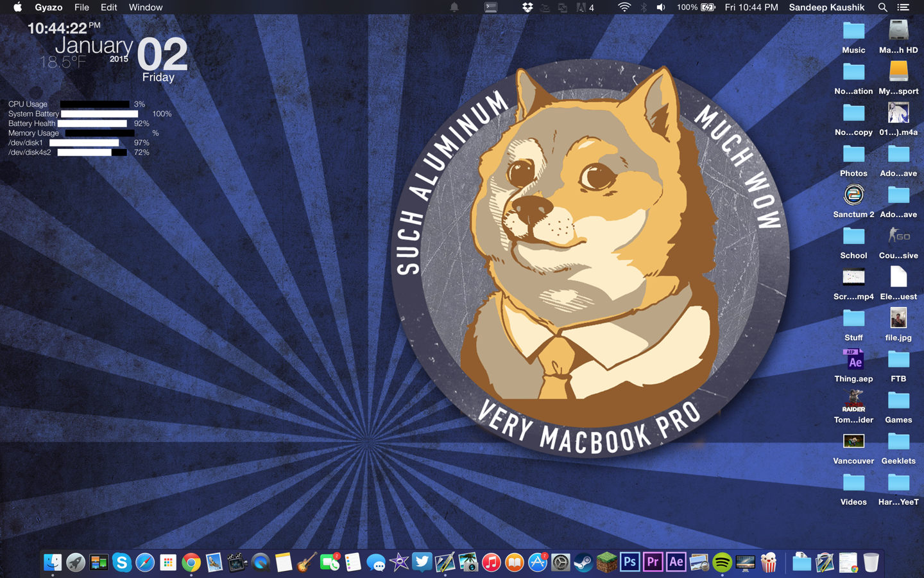Screen dimensions: 924x578
Task: Launch Adobe After Effects from dock
Action: (676, 563)
